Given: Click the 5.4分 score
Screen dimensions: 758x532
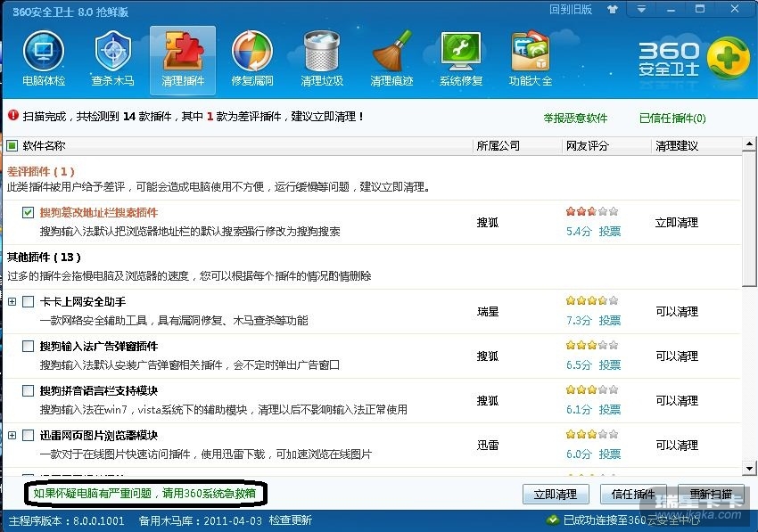Looking at the screenshot, I should (579, 232).
